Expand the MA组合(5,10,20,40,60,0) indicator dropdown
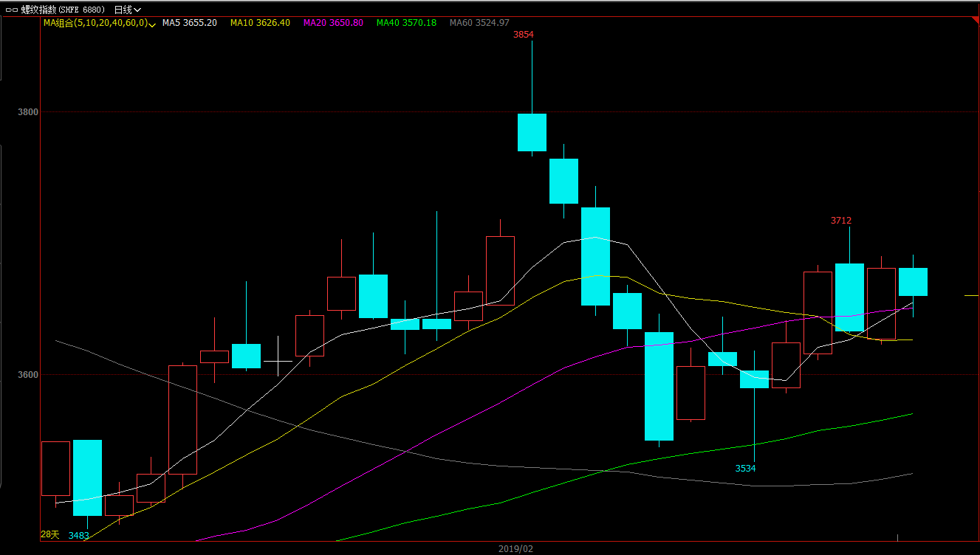The height and width of the screenshot is (555, 980). coord(152,24)
